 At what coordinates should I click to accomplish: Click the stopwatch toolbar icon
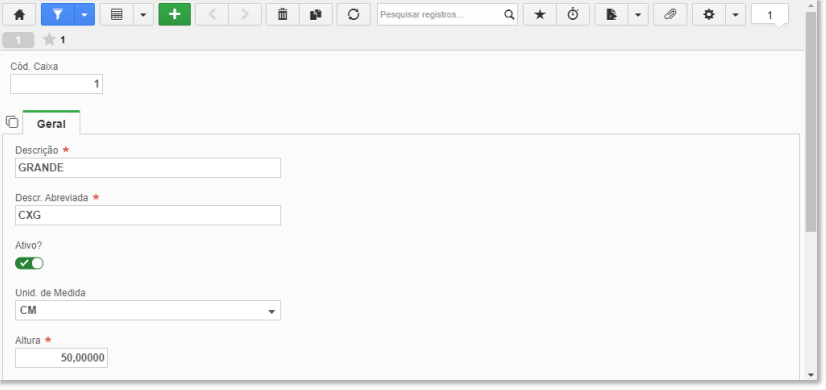573,15
